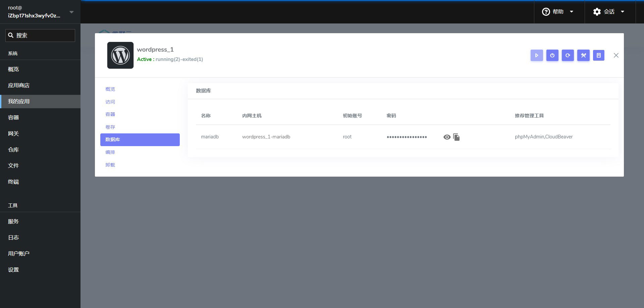This screenshot has width=644, height=308.
Task: Click the wordpress_1 app title
Action: 155,50
